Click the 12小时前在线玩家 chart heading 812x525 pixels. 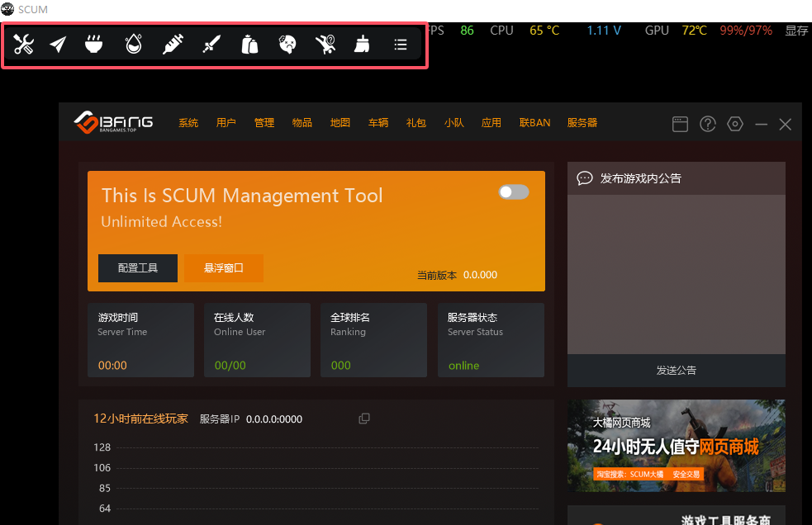tap(141, 419)
